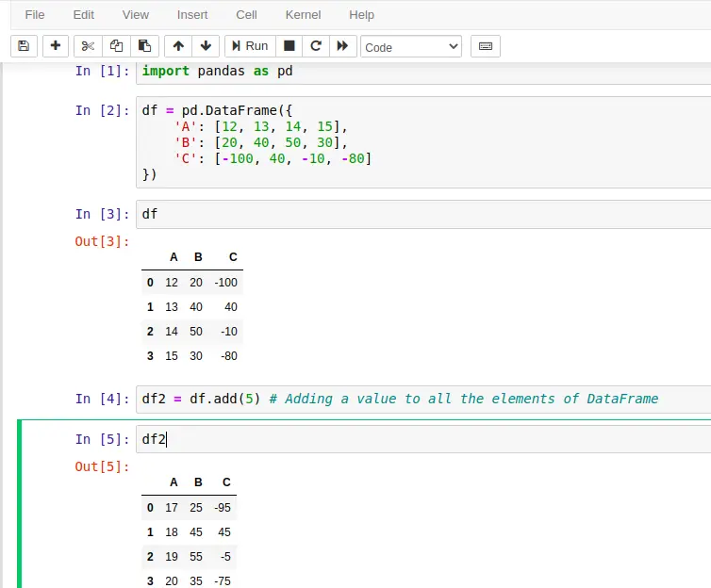Image resolution: width=711 pixels, height=588 pixels.
Task: Insert a cell below with plus icon
Action: tap(56, 46)
